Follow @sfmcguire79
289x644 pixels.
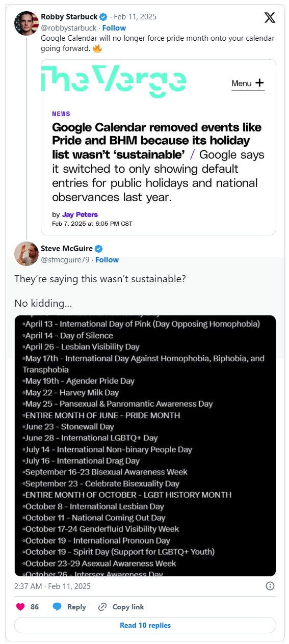tap(107, 259)
